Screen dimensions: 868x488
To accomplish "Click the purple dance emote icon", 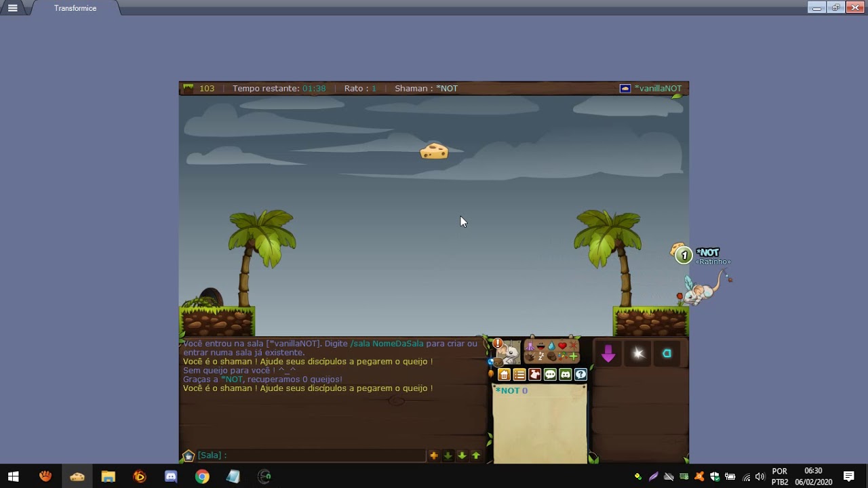I will click(x=530, y=346).
